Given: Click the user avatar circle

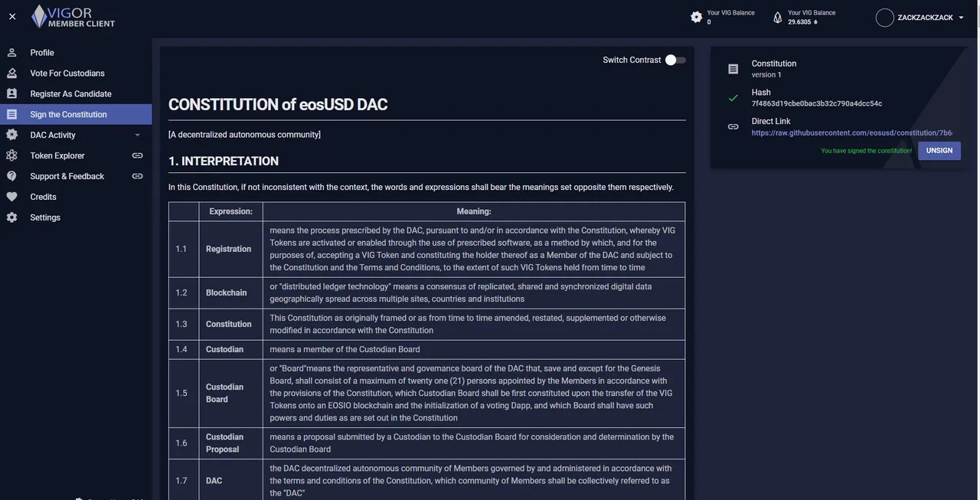Looking at the screenshot, I should point(885,18).
